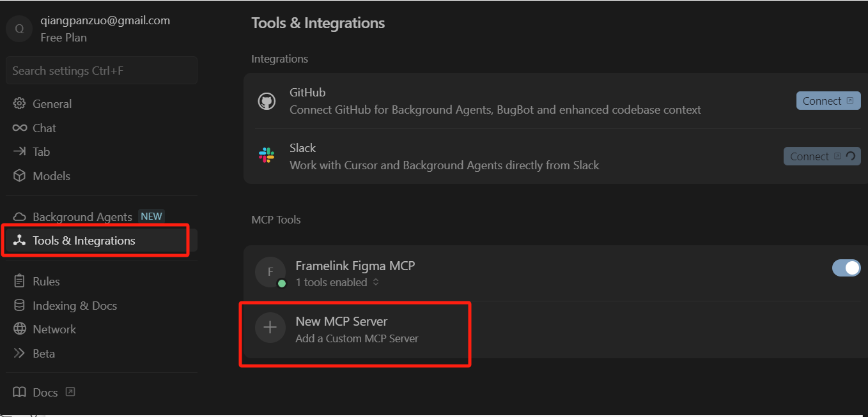
Task: Click the General gear icon
Action: (20, 103)
